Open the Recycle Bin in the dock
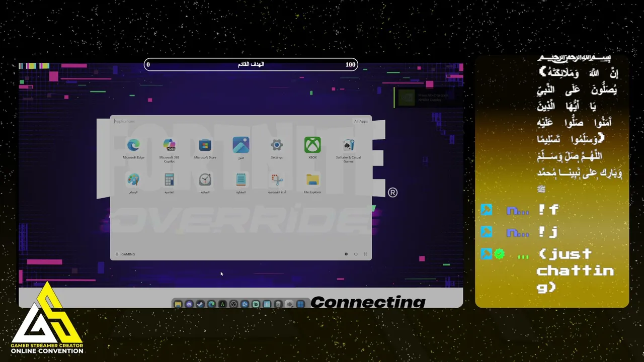Screen dimensions: 644x362 (x=278, y=304)
